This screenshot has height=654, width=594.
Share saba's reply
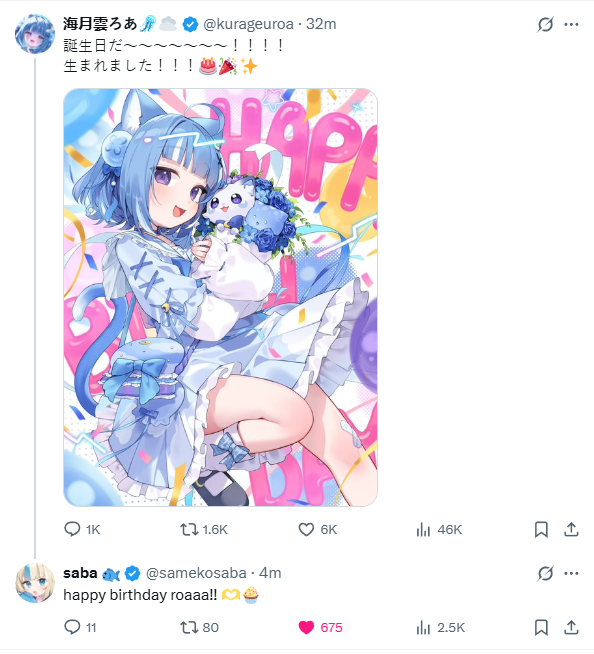(x=571, y=627)
